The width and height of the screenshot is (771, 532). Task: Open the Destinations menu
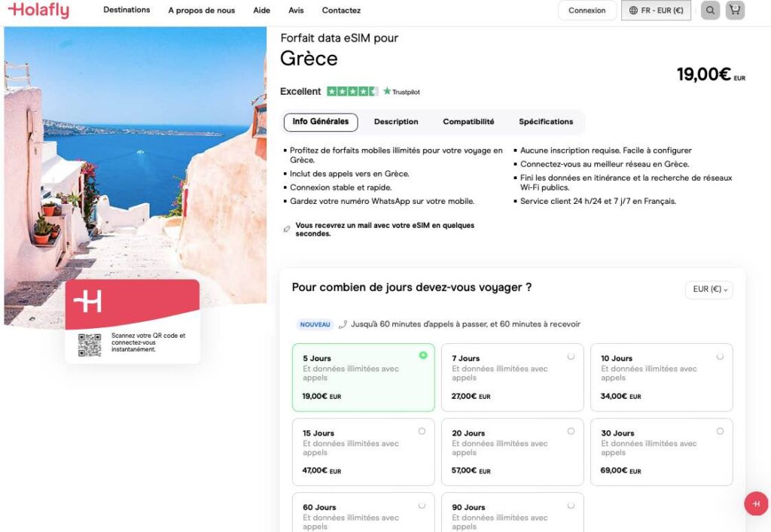click(x=126, y=11)
